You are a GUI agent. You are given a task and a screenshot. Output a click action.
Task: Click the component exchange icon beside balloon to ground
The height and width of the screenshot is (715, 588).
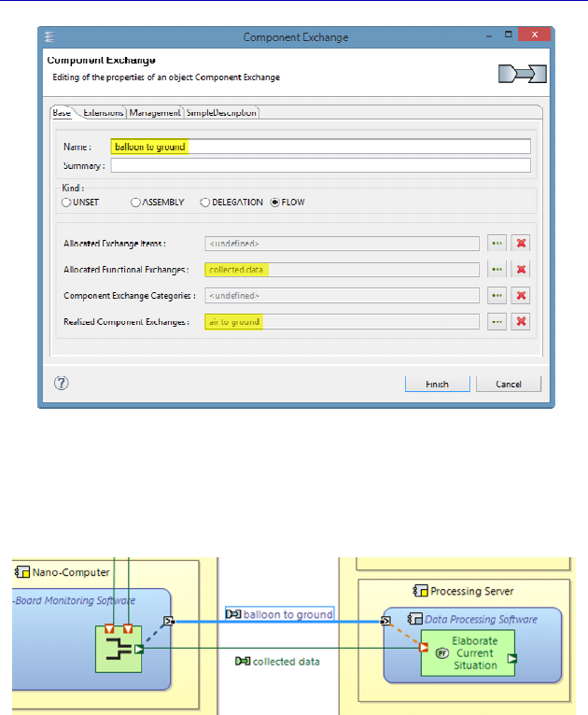point(233,614)
